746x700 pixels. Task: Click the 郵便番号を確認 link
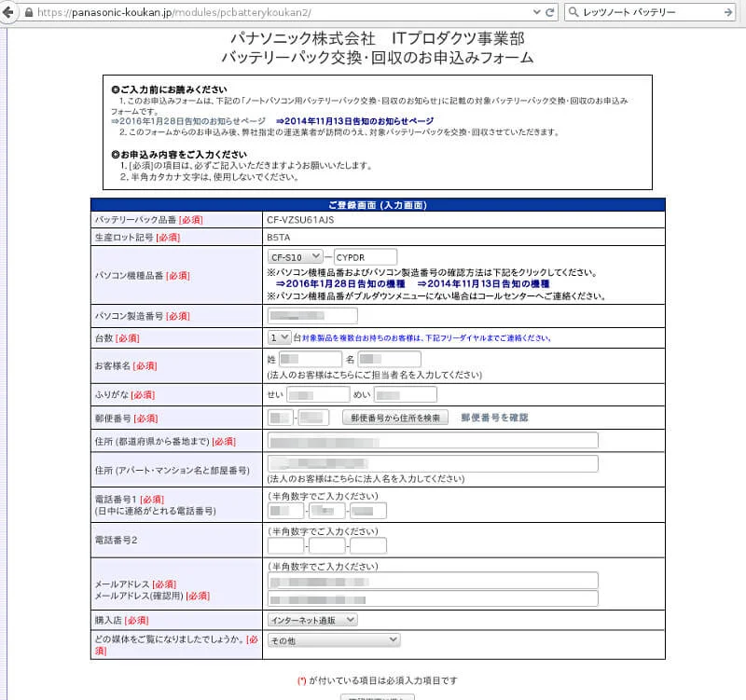(x=495, y=417)
